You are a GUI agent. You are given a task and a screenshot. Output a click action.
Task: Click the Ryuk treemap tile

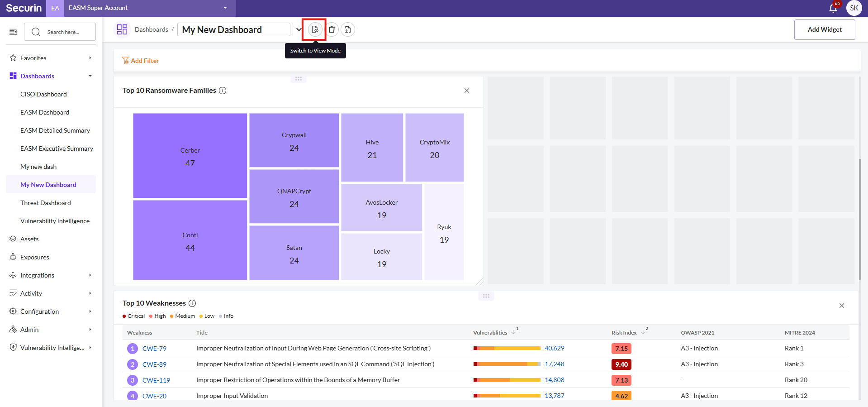444,232
